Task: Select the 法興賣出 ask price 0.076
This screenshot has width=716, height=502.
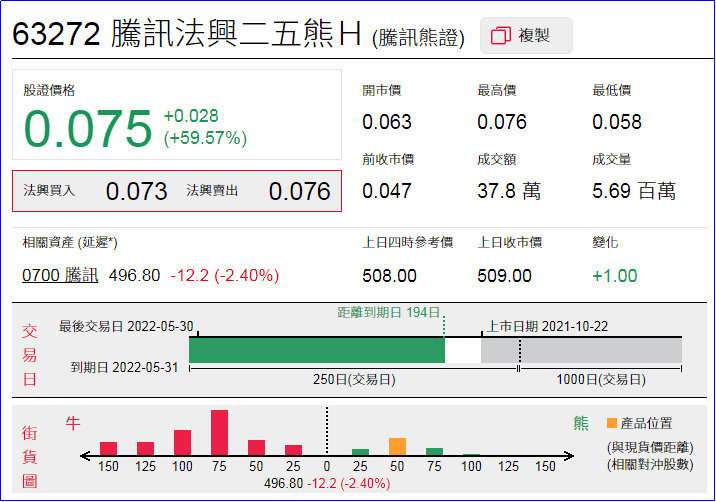Action: 299,191
